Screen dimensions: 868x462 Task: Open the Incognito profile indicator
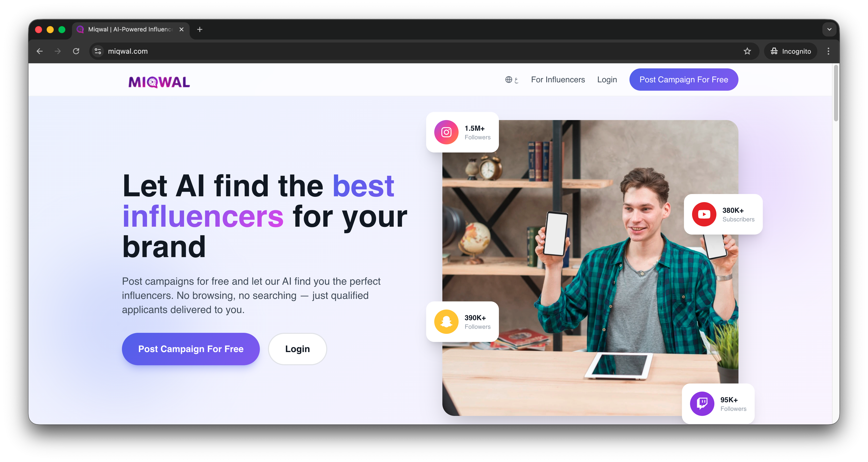pyautogui.click(x=790, y=51)
